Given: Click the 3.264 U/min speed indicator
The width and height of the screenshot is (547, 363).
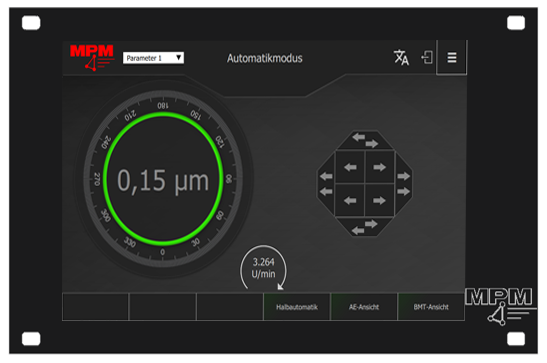Looking at the screenshot, I should point(263,268).
